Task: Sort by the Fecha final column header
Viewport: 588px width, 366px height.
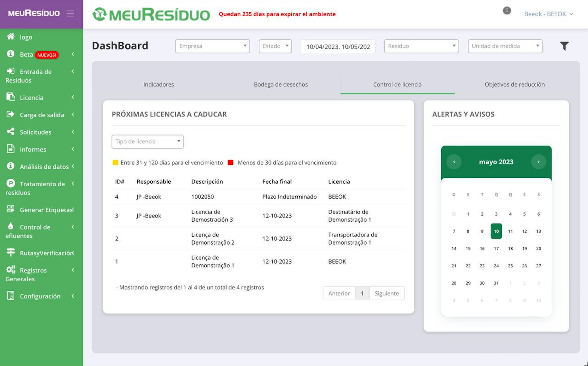Action: click(x=277, y=181)
